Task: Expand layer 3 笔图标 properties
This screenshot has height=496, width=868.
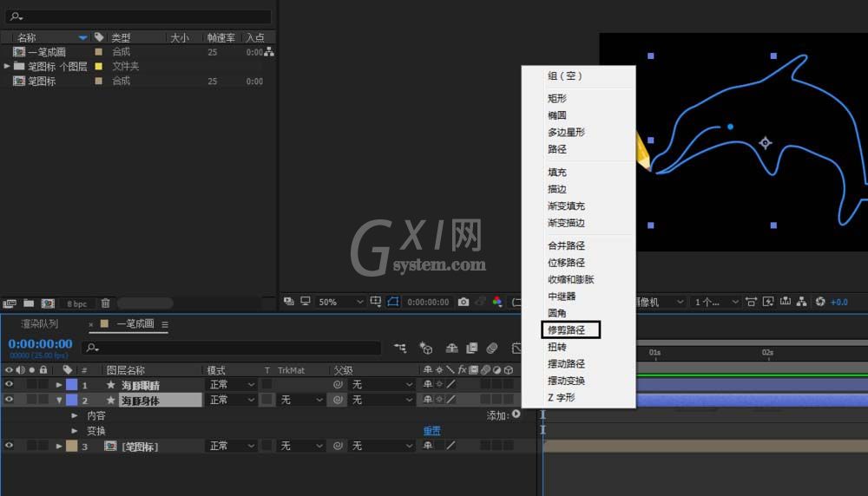Action: coord(59,446)
